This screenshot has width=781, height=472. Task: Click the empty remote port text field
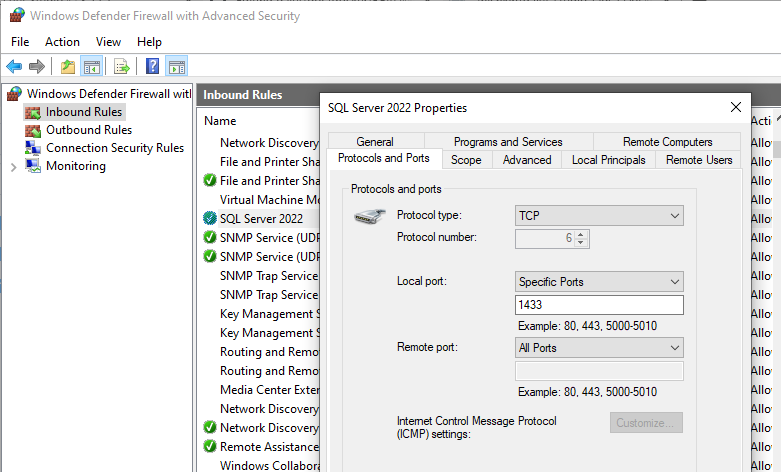[599, 371]
